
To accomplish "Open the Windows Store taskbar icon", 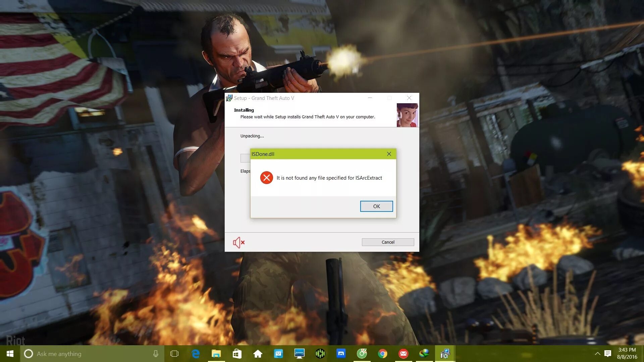I will pos(237,354).
